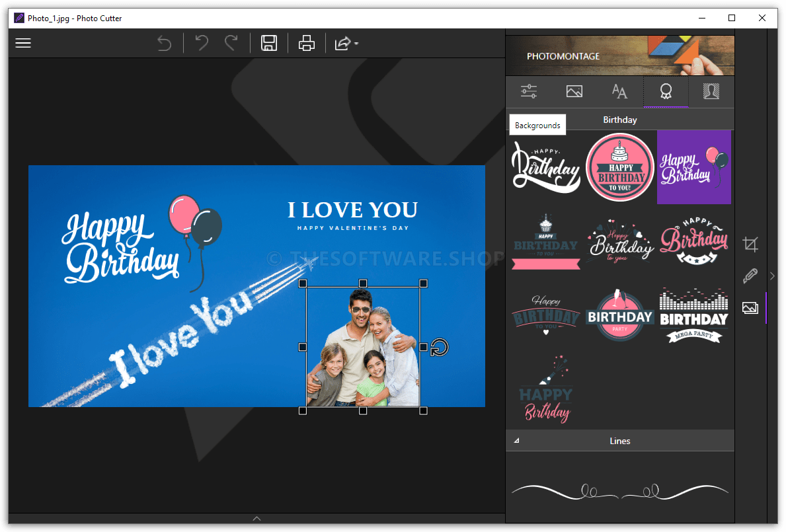Open the text panel using the AA icon
786x532 pixels.
(619, 91)
